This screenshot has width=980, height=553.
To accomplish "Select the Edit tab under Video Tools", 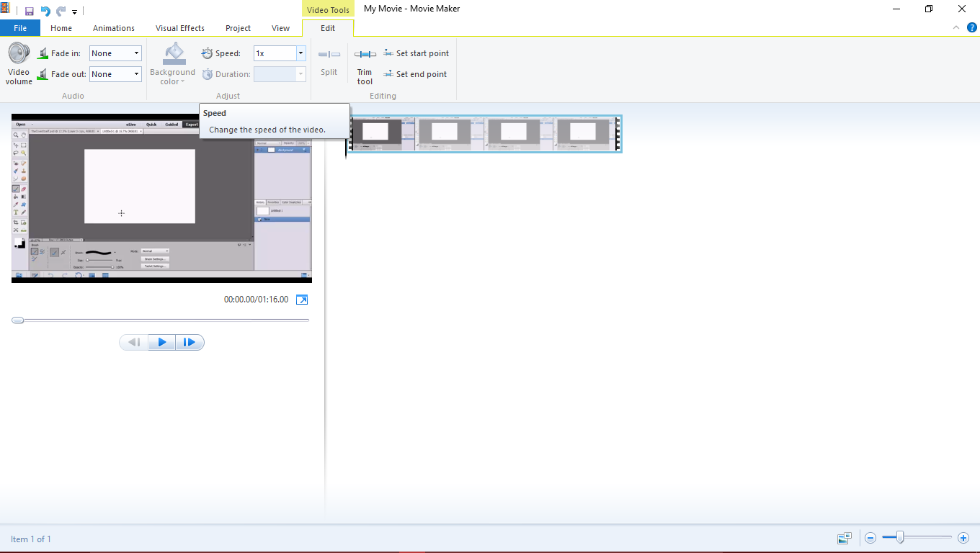I will point(328,28).
